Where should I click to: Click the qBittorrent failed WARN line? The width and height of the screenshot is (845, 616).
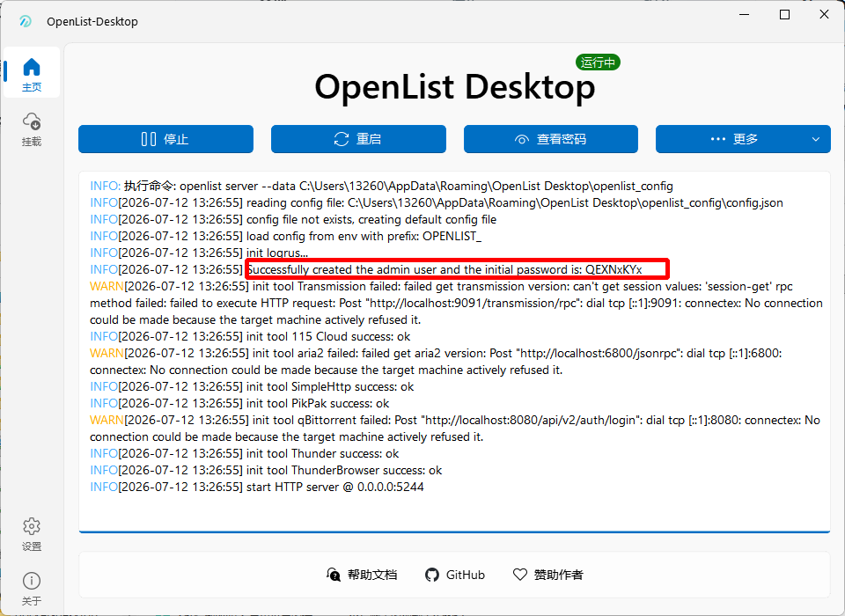click(455, 428)
